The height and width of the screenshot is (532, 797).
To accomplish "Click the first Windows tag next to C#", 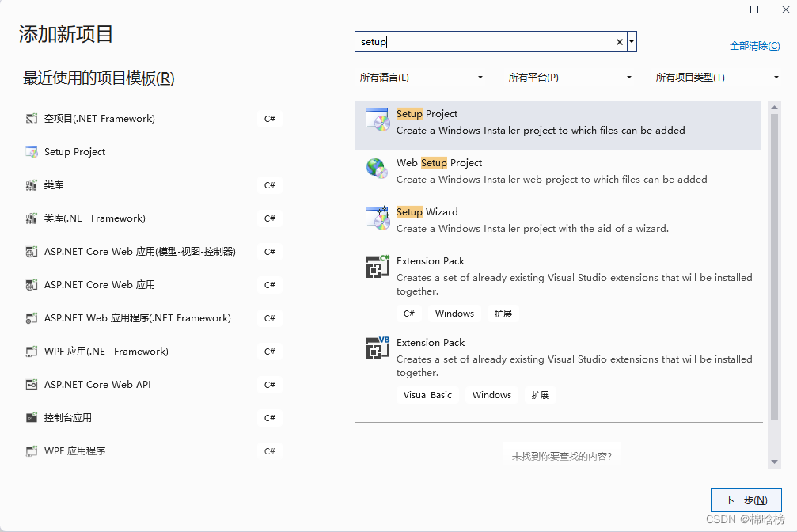I will tap(454, 313).
